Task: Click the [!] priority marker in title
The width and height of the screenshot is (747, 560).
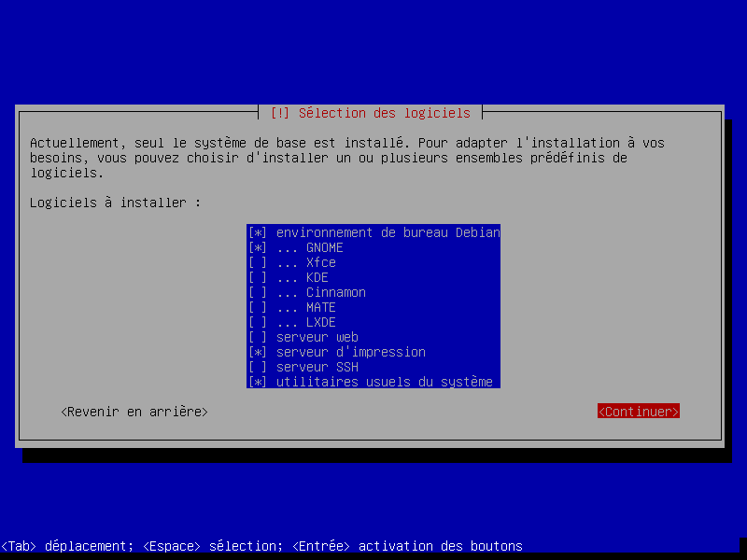Action: click(x=279, y=113)
